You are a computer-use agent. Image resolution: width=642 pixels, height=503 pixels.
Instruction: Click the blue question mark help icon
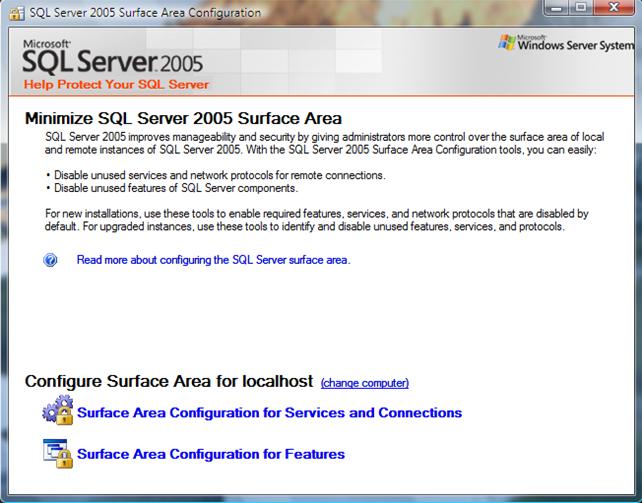51,260
